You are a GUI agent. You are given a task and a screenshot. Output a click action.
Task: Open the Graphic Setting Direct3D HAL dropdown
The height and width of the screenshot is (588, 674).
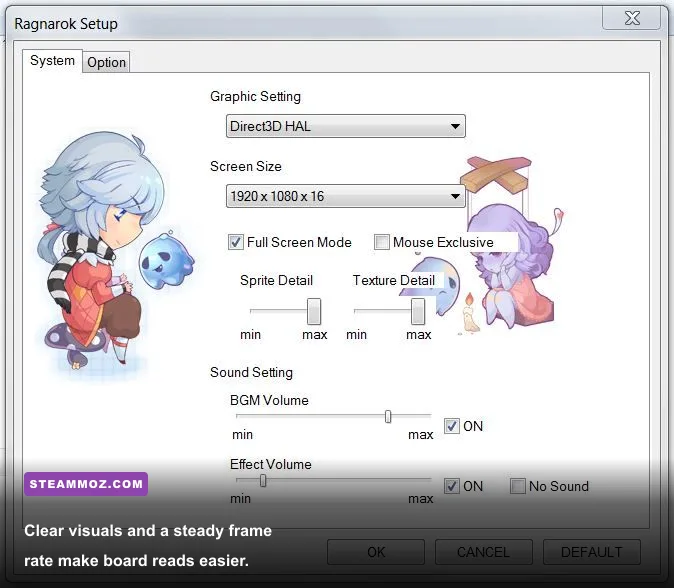point(346,126)
